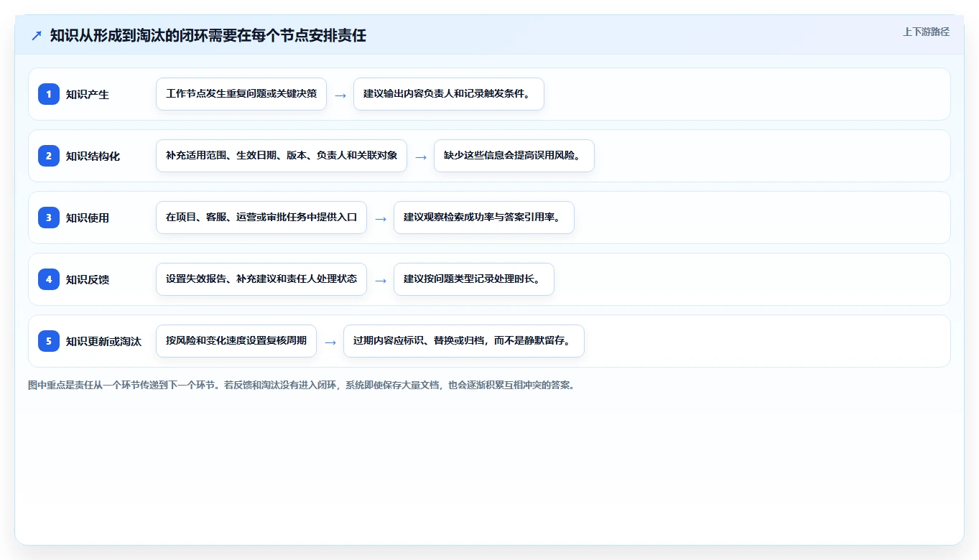Select the step 2 number badge
Image resolution: width=979 pixels, height=560 pixels.
(49, 156)
